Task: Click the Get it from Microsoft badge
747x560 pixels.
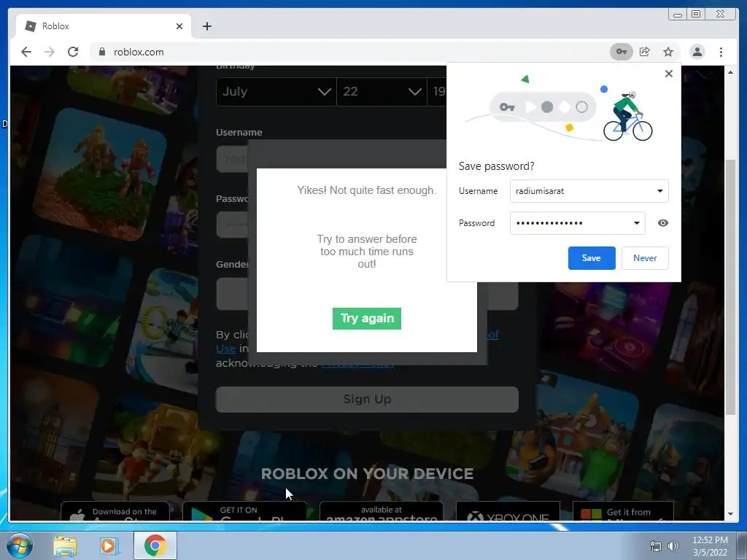Action: (623, 511)
